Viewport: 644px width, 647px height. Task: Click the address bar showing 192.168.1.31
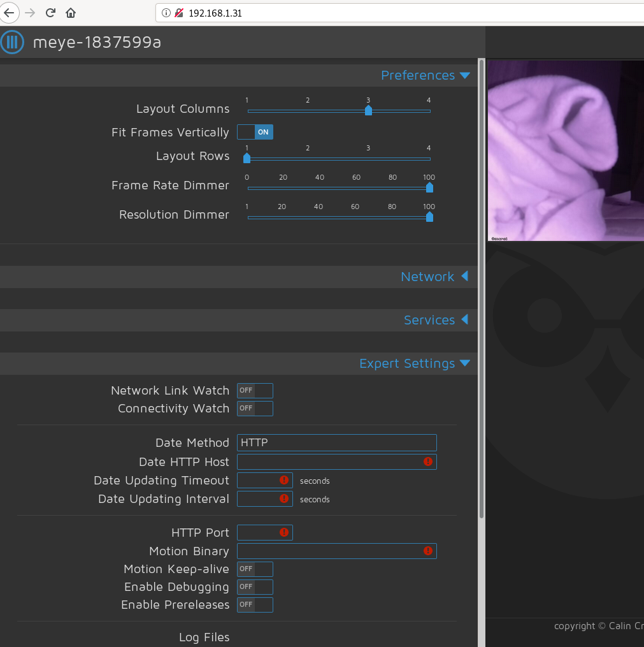point(399,13)
